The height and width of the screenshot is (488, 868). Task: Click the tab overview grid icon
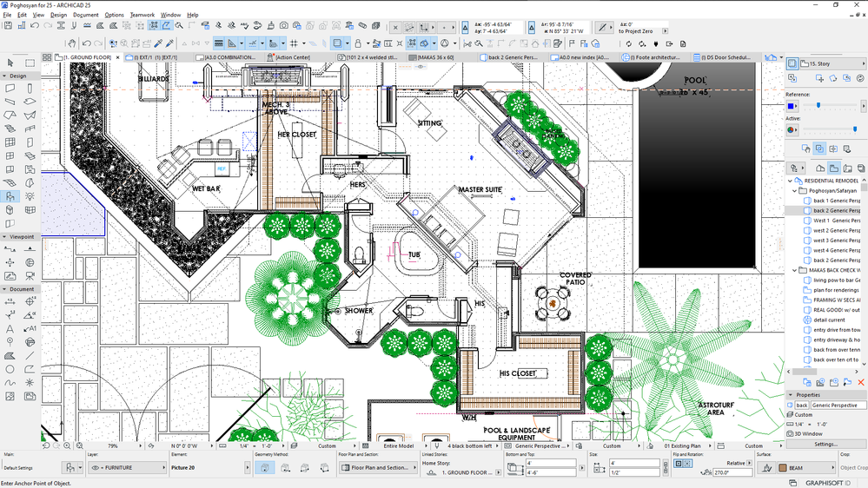tap(47, 57)
